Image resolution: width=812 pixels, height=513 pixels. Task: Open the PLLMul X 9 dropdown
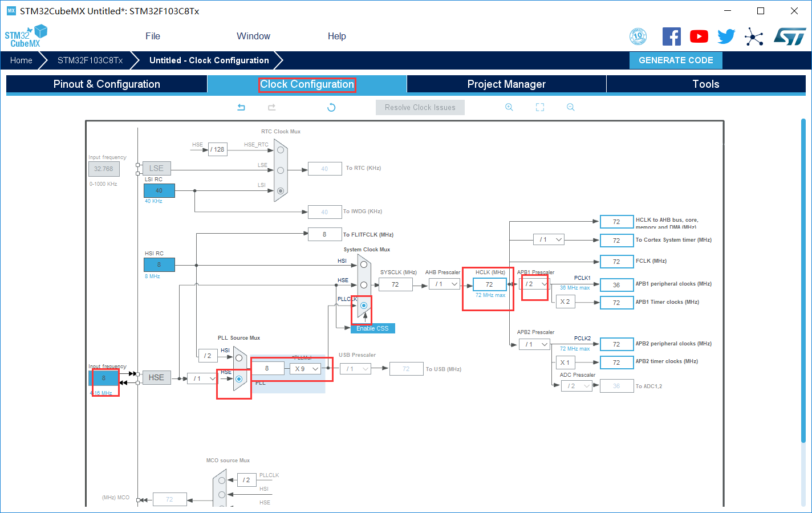(306, 369)
